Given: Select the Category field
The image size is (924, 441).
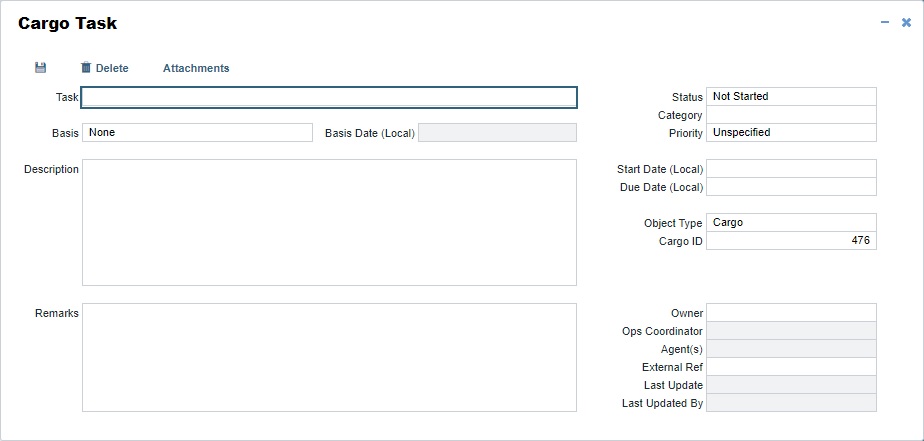Looking at the screenshot, I should (790, 115).
